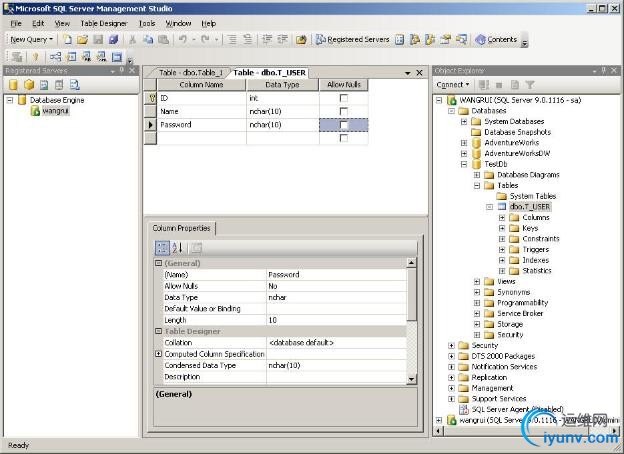Click the Relationships icon in Table Designer toolbar
624x454 pixels.
point(55,57)
